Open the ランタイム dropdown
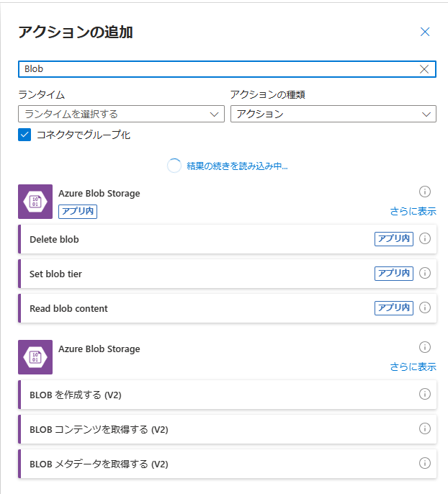448x494 pixels. point(121,114)
